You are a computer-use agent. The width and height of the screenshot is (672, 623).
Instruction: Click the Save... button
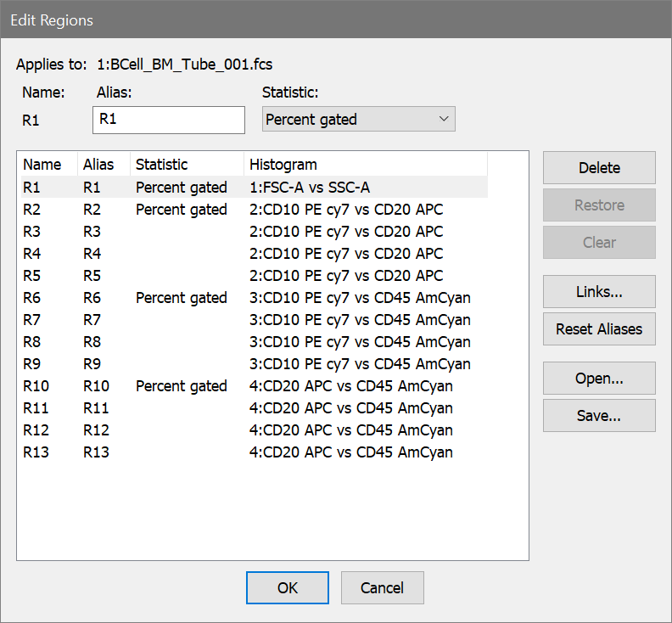pyautogui.click(x=599, y=416)
